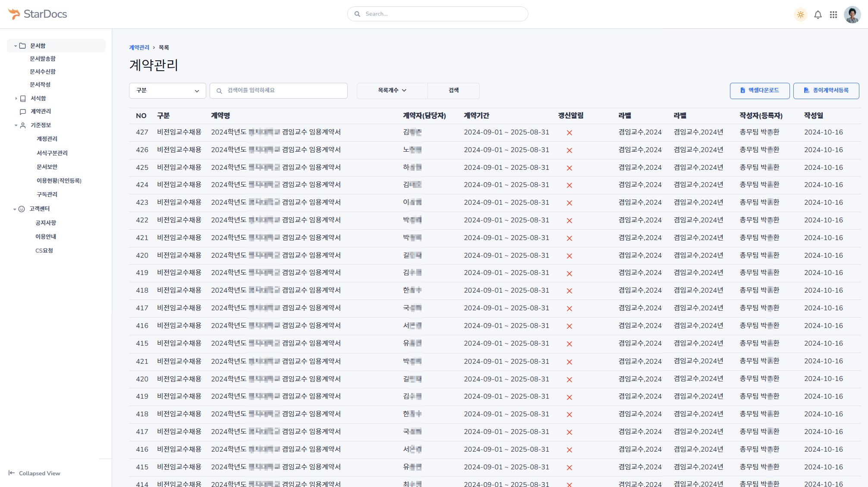
Task: Open CS요청 in sidebar
Action: point(44,250)
